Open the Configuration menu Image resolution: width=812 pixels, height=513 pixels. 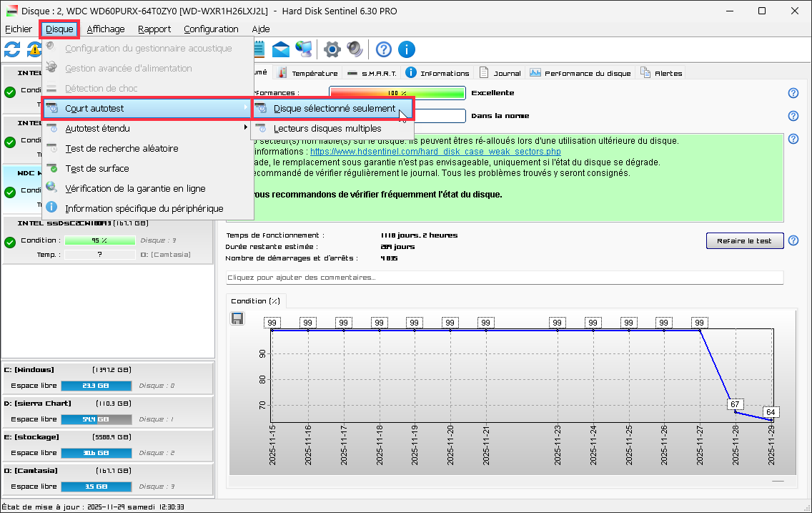pos(211,29)
